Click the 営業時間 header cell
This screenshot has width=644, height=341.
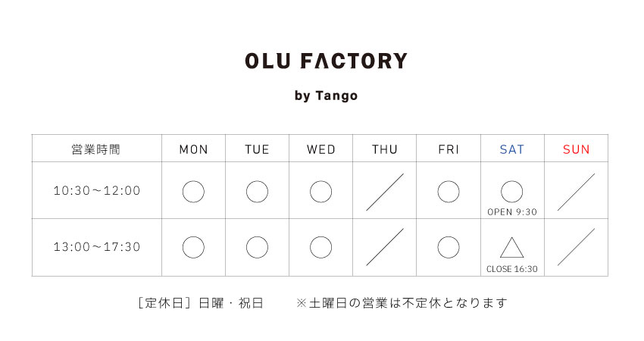click(x=96, y=149)
